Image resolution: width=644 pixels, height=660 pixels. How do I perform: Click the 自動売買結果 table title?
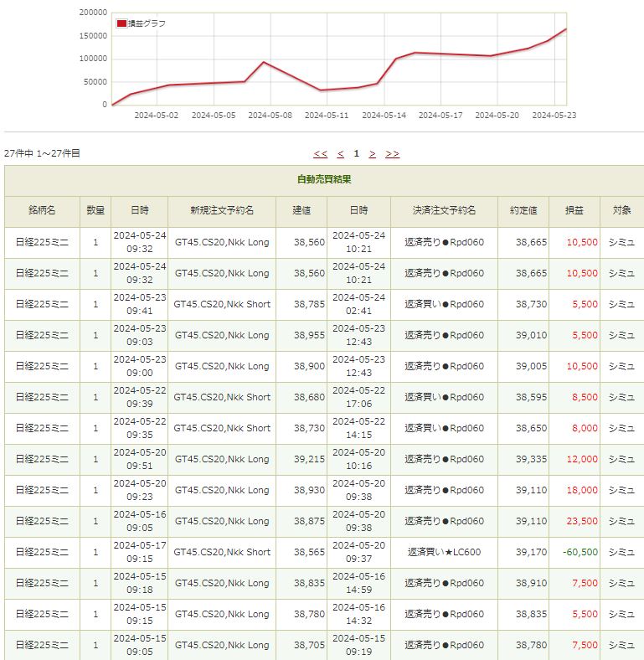[324, 179]
